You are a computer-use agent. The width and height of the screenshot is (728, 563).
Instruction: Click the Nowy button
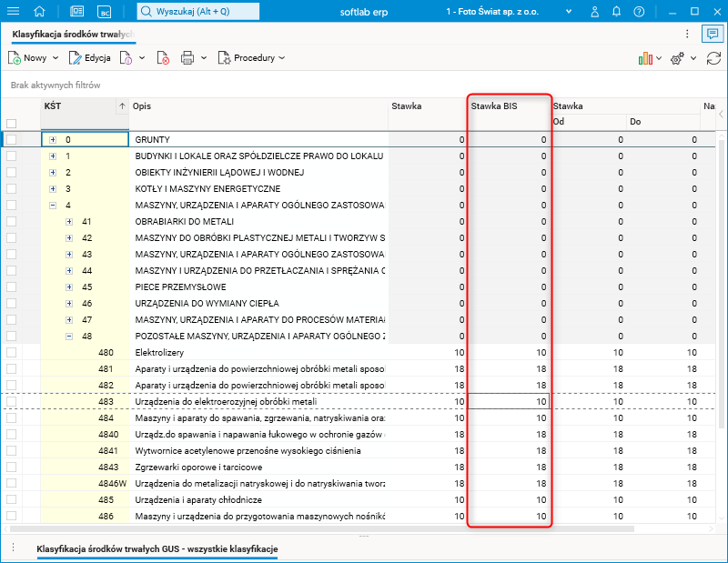coord(34,58)
